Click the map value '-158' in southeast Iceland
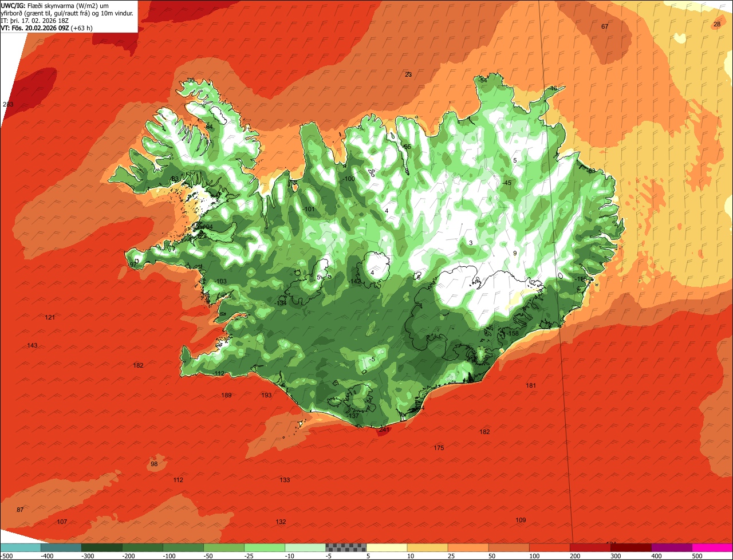 (x=512, y=333)
